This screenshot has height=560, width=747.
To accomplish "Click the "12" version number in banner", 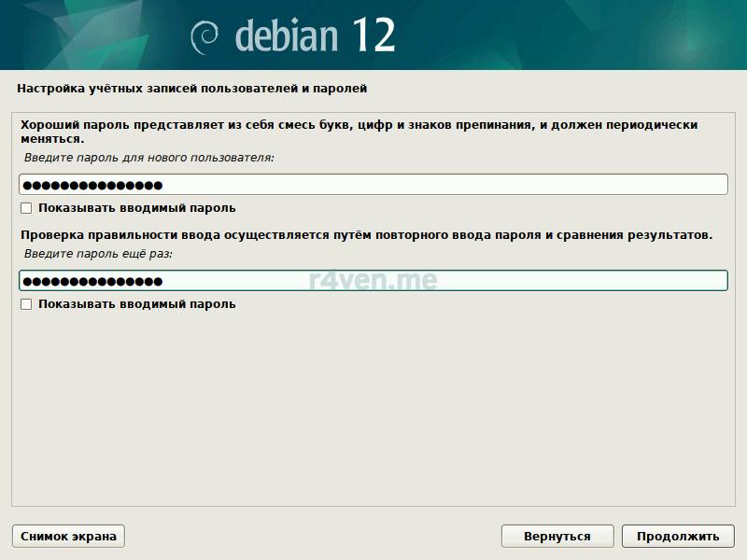I will click(373, 35).
